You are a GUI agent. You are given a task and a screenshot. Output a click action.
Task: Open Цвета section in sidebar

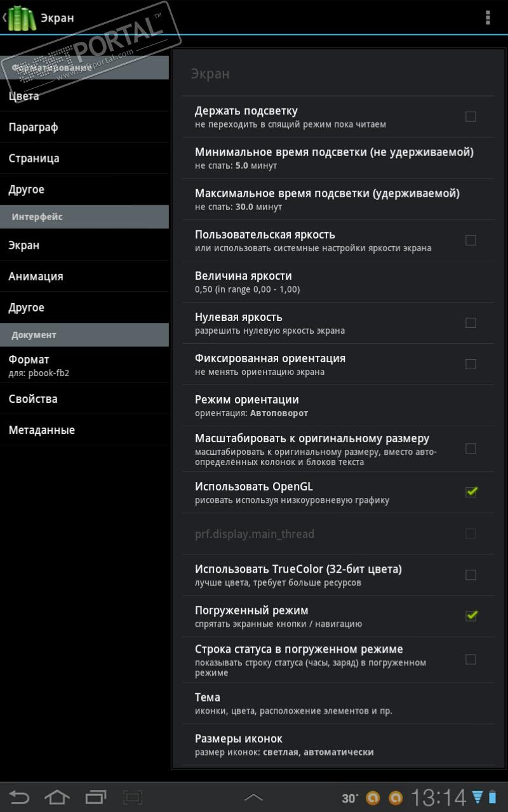[24, 96]
